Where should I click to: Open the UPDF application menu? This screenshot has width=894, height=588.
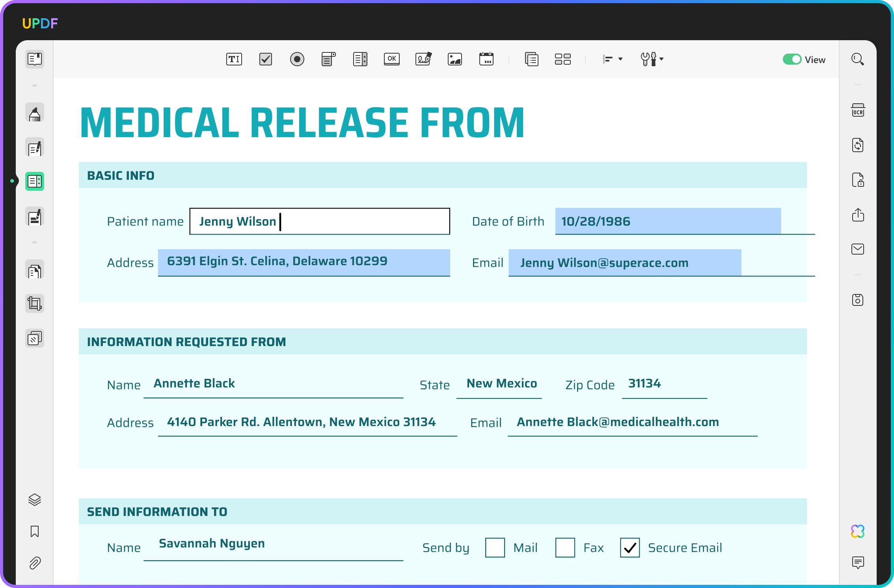[x=41, y=24]
